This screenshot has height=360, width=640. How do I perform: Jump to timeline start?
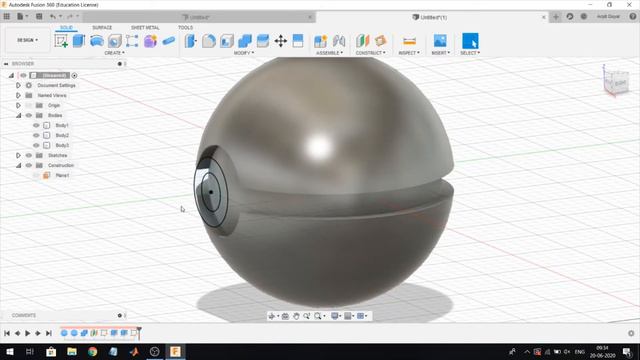click(7, 333)
